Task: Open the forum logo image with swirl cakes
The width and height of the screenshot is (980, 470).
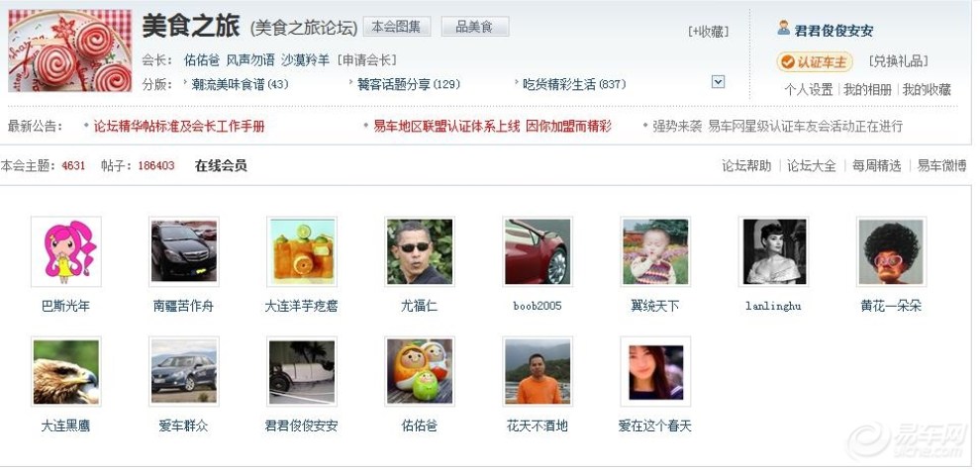Action: click(x=70, y=50)
